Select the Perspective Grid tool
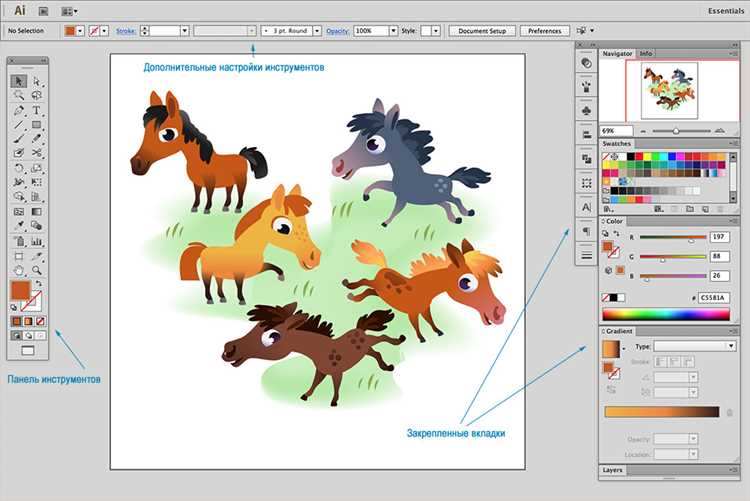Screen dimensions: 750x501 click(x=36, y=197)
